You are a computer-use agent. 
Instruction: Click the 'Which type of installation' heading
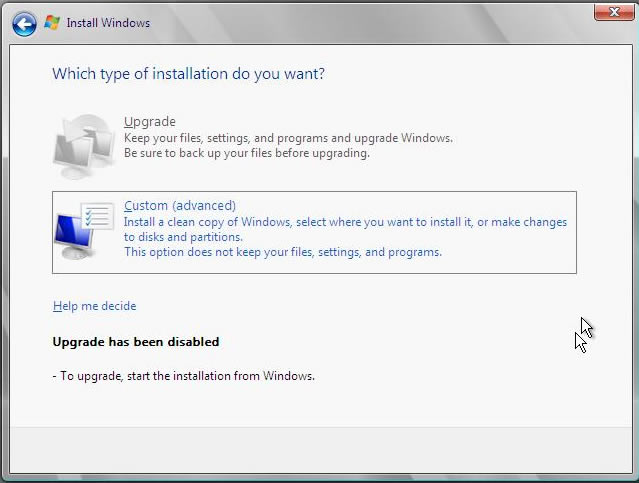[x=188, y=74]
